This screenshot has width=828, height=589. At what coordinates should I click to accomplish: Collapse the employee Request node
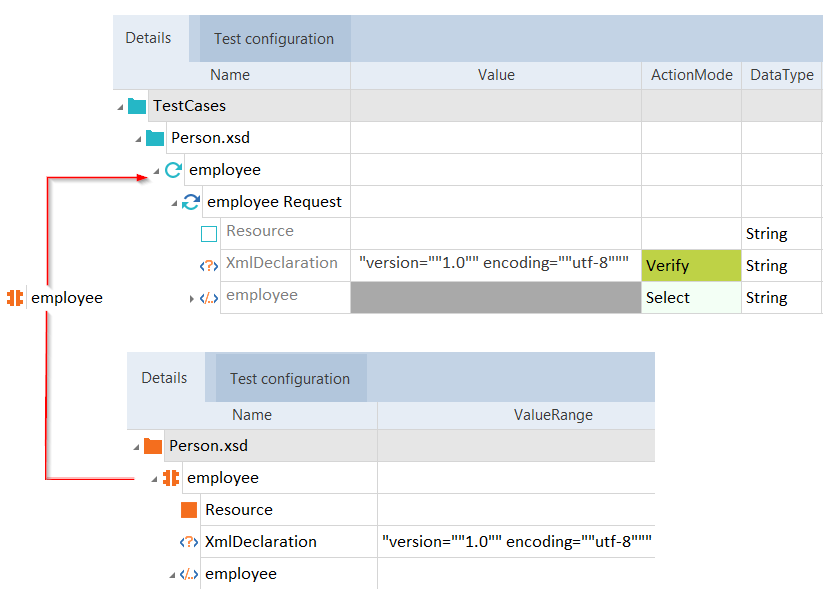[x=174, y=203]
